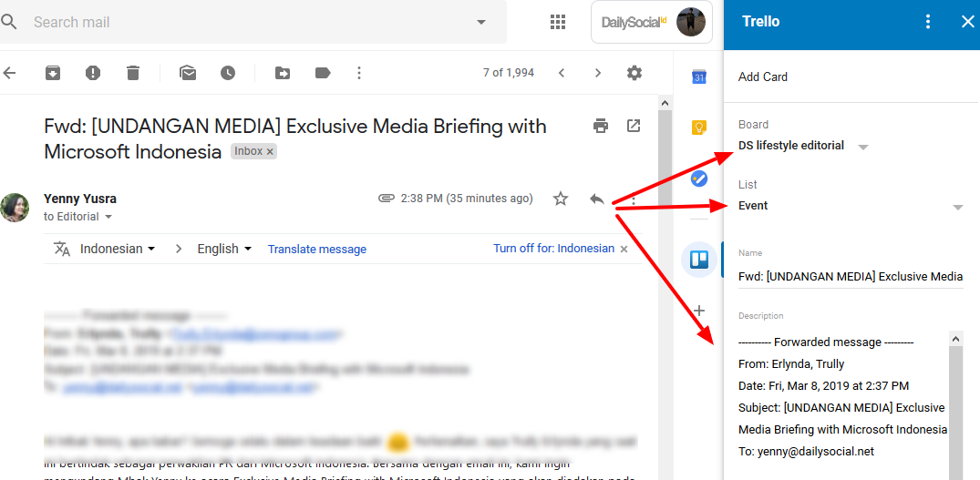Image resolution: width=980 pixels, height=480 pixels.
Task: Open Google apps grid
Action: coord(558,23)
